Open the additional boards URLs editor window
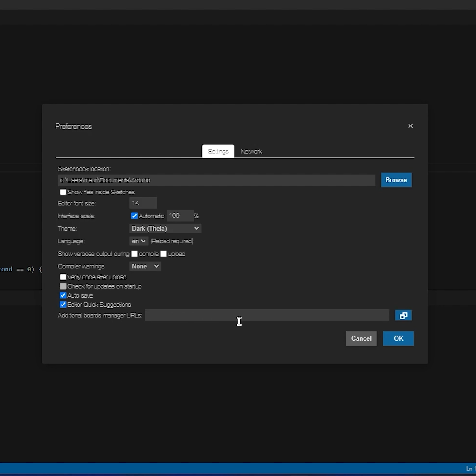476x476 pixels. click(x=403, y=316)
